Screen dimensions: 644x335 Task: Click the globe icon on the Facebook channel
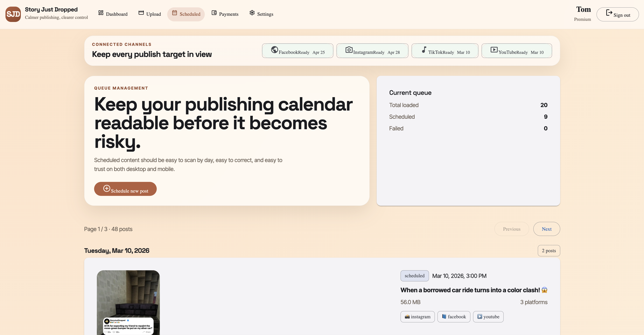tap(275, 50)
